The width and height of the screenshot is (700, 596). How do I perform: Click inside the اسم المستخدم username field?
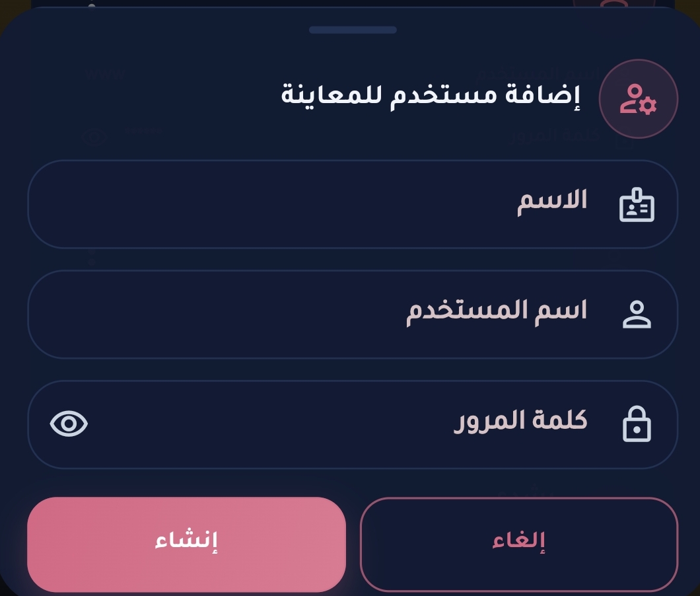(330, 314)
